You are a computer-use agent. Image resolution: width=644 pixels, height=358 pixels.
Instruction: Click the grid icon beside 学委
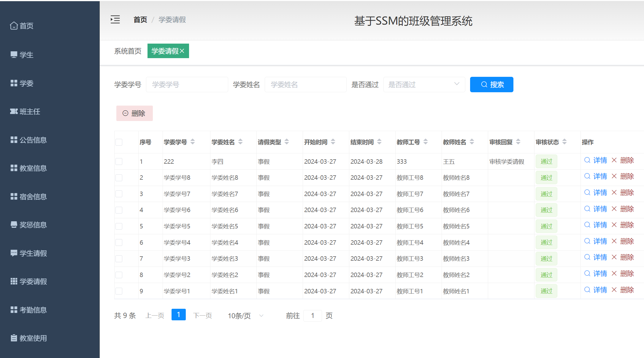click(14, 83)
